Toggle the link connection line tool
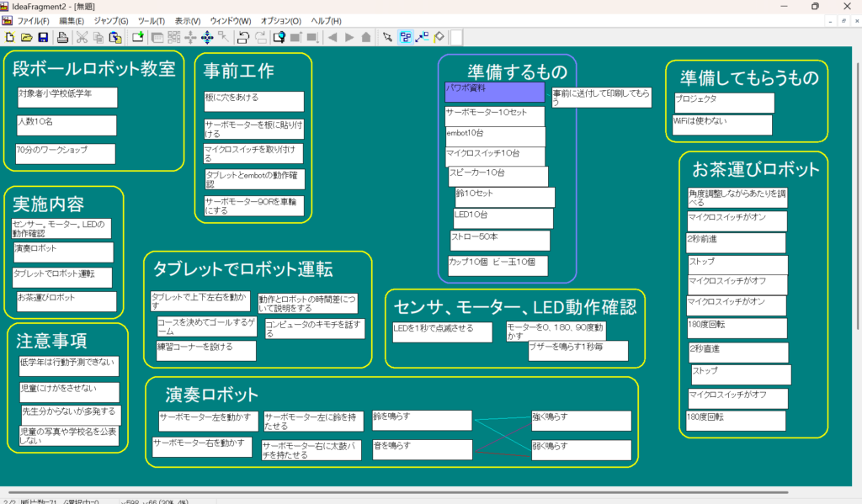 point(422,37)
